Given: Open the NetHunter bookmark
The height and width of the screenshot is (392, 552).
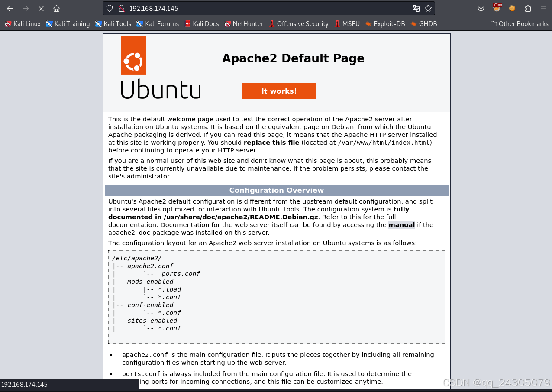Looking at the screenshot, I should coord(244,24).
